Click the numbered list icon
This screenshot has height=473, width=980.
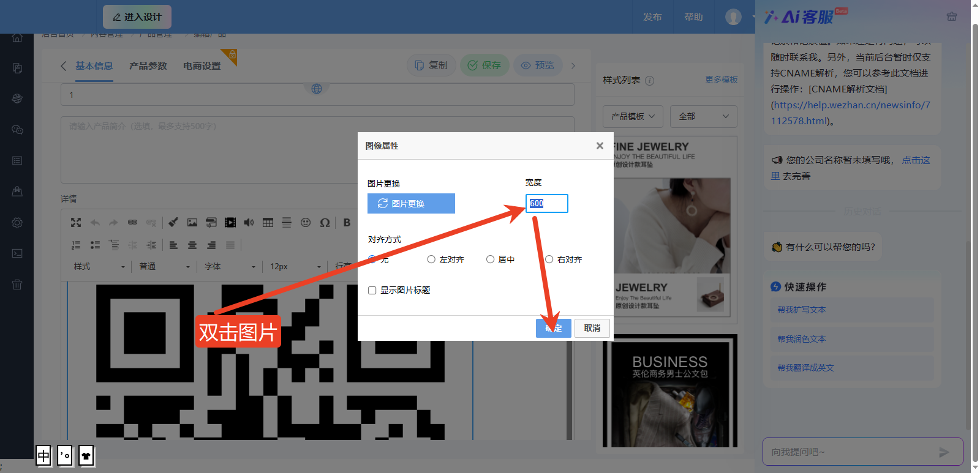76,245
